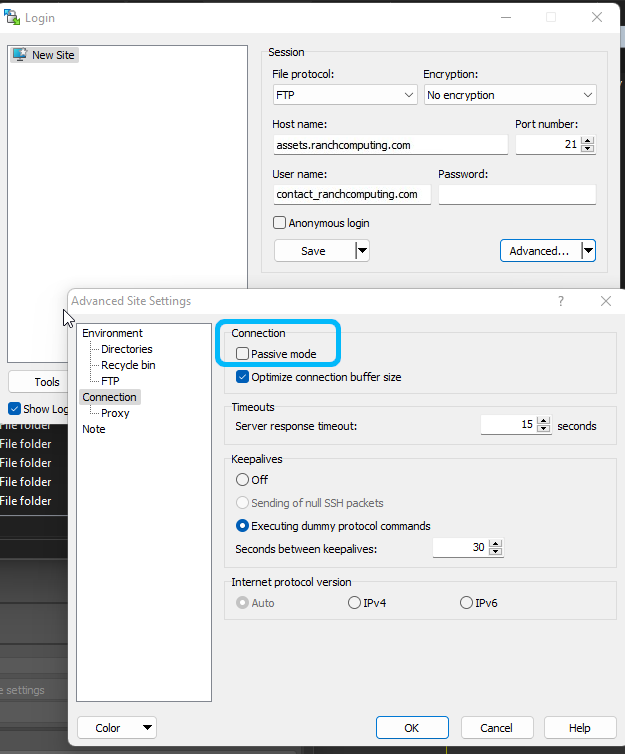
Task: Choose IPv4 internet protocol version
Action: (354, 603)
